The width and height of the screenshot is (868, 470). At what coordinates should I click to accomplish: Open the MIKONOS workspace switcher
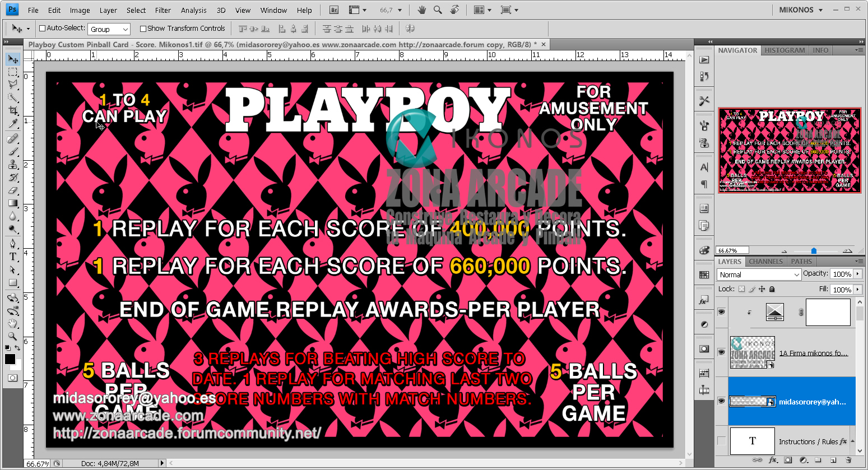[801, 10]
